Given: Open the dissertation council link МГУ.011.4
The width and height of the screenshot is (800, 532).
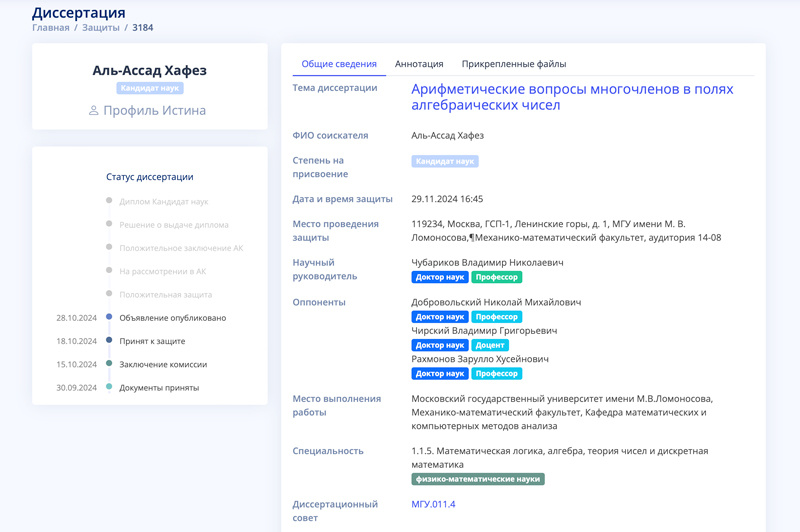Looking at the screenshot, I should point(433,504).
